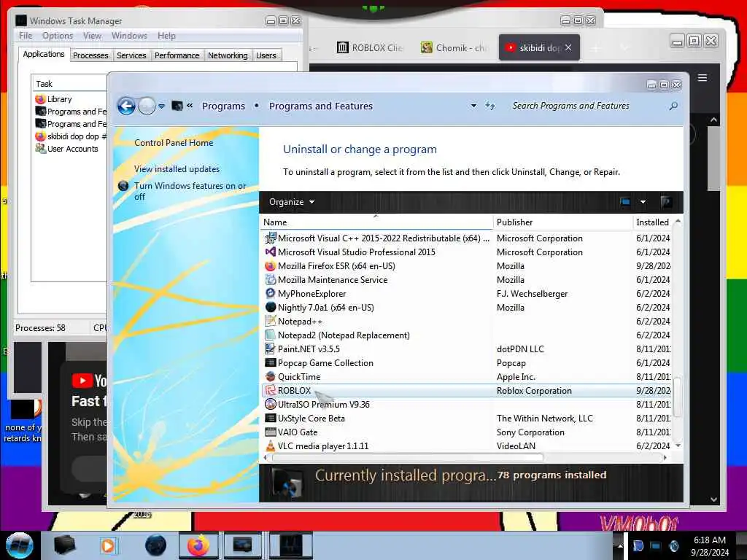Switch to Services tab in Task Manager
The height and width of the screenshot is (560, 747).
(131, 55)
